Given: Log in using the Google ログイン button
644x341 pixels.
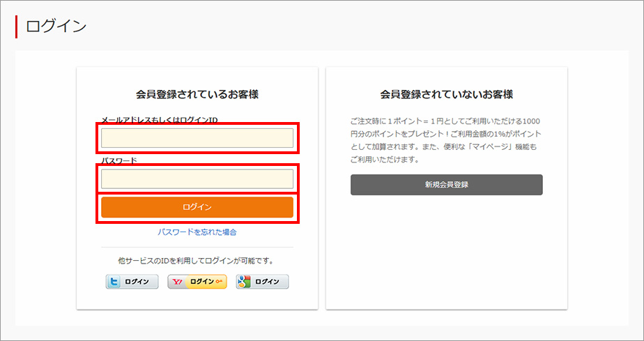Looking at the screenshot, I should (263, 282).
